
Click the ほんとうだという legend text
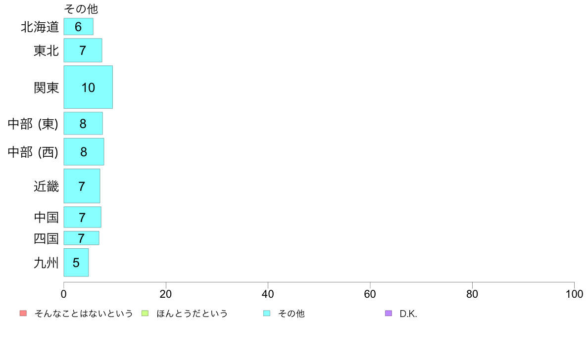[192, 314]
